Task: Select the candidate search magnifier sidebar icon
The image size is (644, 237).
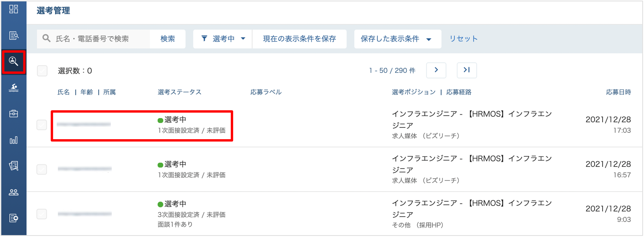Action: (x=13, y=61)
